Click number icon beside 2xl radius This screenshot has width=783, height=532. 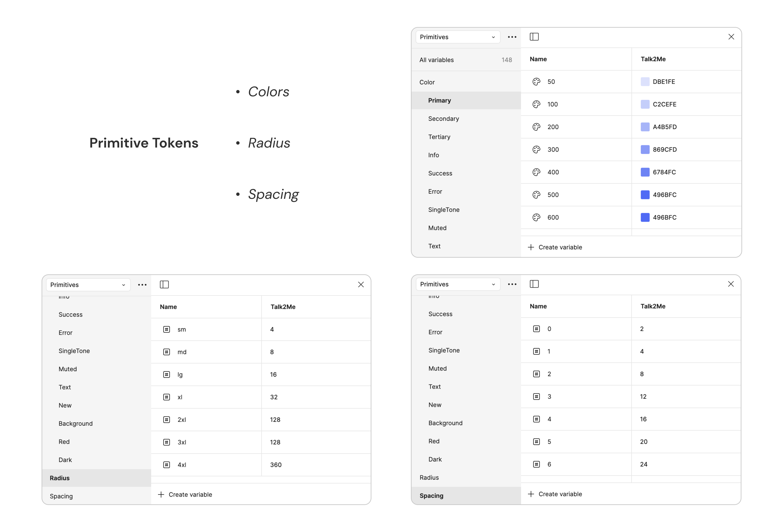coord(167,420)
